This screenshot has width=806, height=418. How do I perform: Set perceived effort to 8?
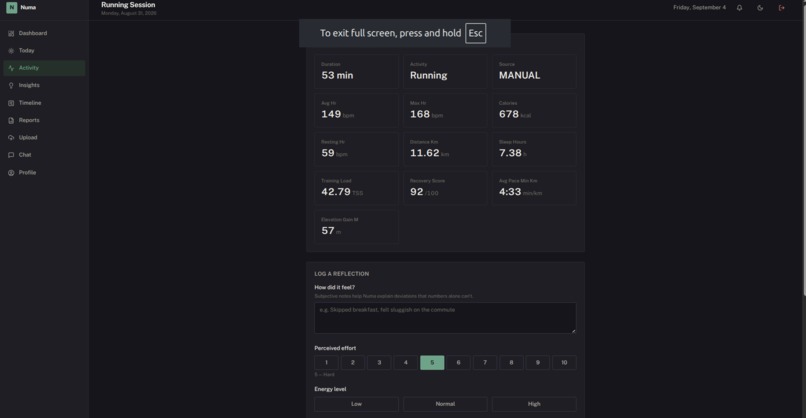pyautogui.click(x=511, y=362)
